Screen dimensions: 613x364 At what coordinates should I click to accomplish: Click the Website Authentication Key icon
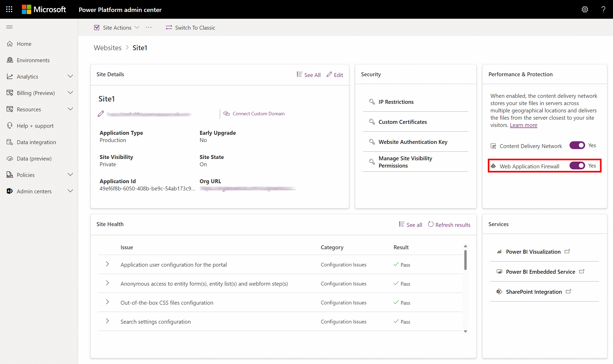[x=372, y=141]
